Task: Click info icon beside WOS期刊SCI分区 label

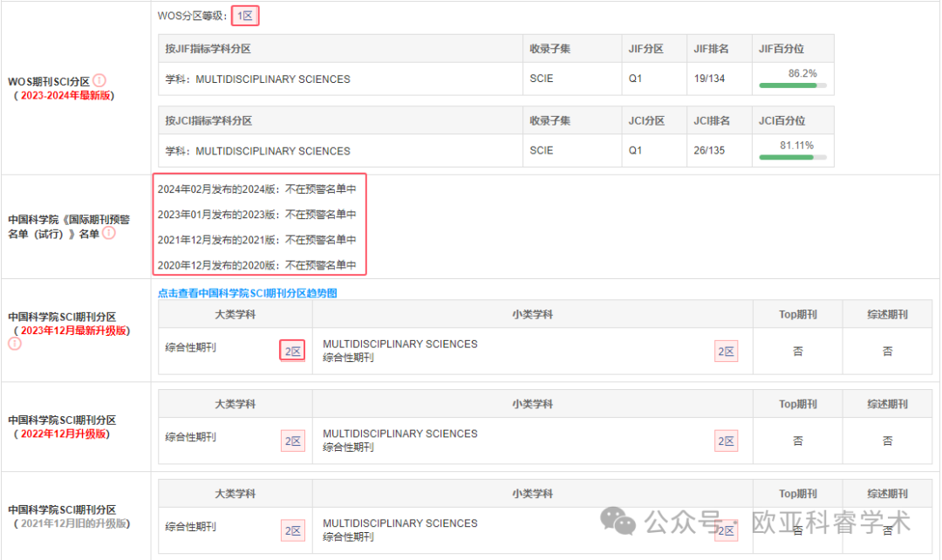Action: click(99, 80)
